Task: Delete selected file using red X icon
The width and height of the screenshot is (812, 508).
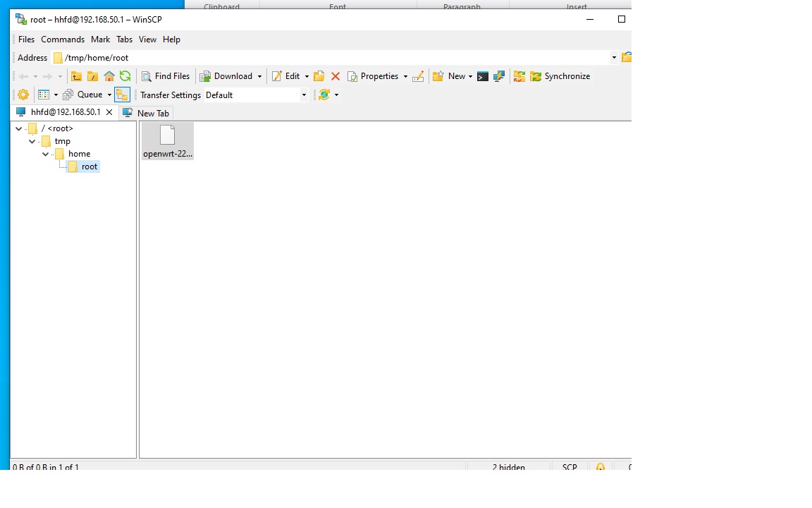Action: (x=336, y=75)
